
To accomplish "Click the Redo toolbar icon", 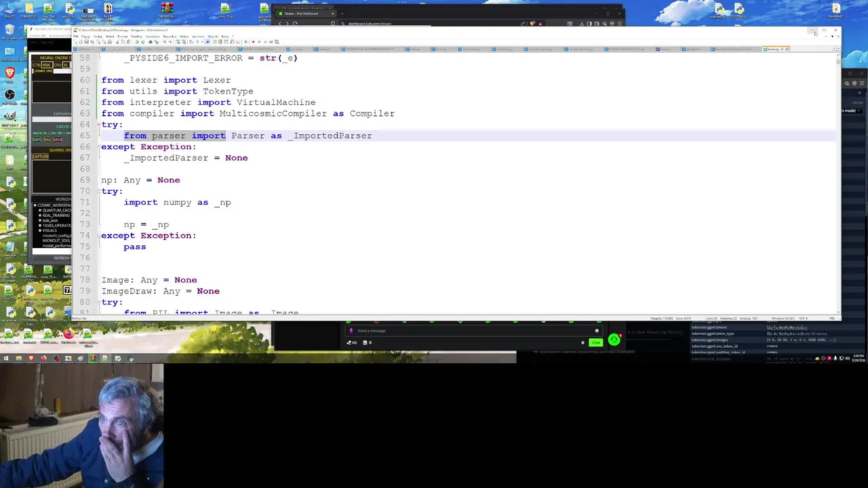I will [x=142, y=42].
